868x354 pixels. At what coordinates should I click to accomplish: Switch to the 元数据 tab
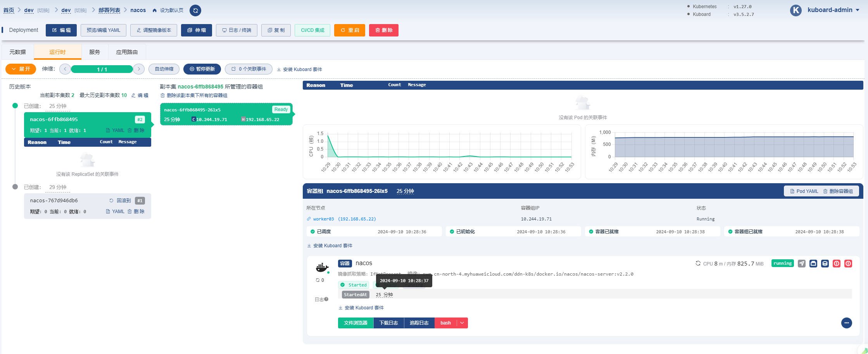click(x=18, y=52)
